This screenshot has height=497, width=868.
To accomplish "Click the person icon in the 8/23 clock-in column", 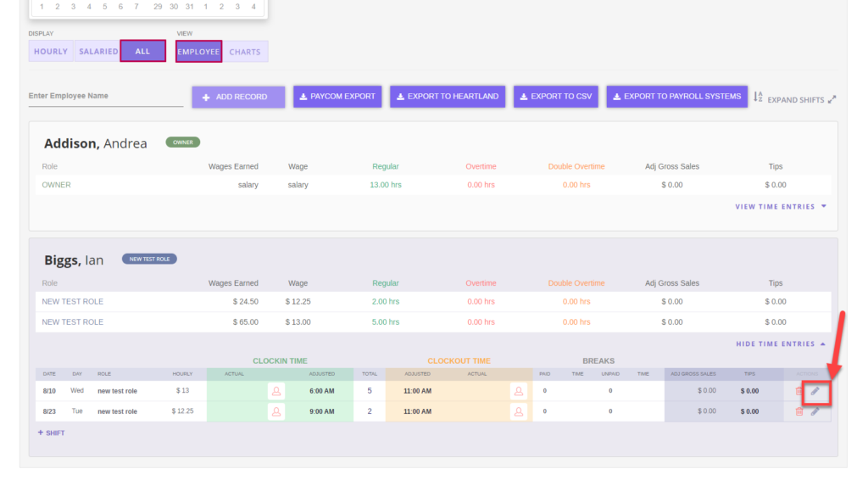I will click(275, 410).
